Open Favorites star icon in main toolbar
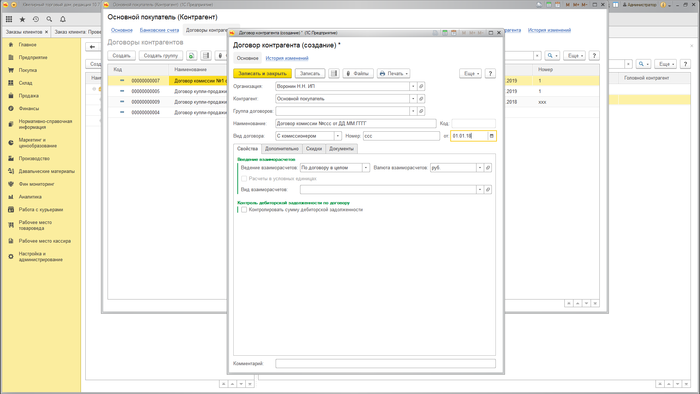Viewport: 700px width, 394px height. [22, 19]
